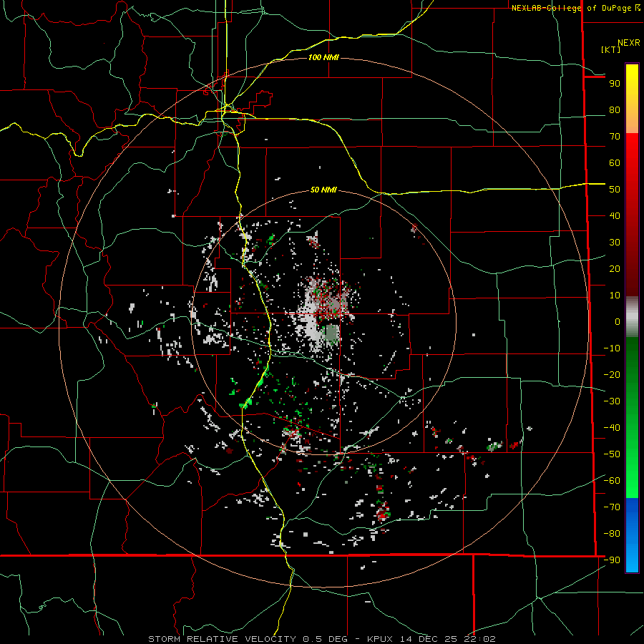Click the bright green echo along the highway
The image size is (644, 644).
point(247,402)
